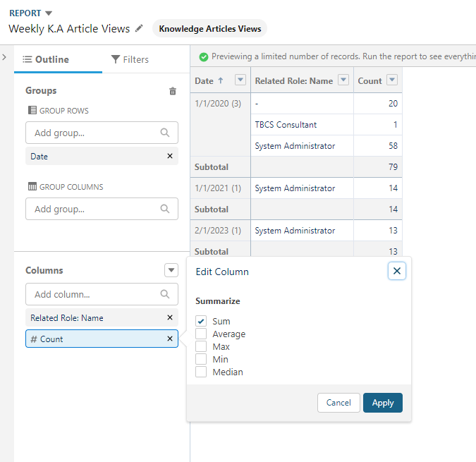Tick the Median summarize checkbox
Viewport: 476px width, 462px height.
[x=202, y=372]
